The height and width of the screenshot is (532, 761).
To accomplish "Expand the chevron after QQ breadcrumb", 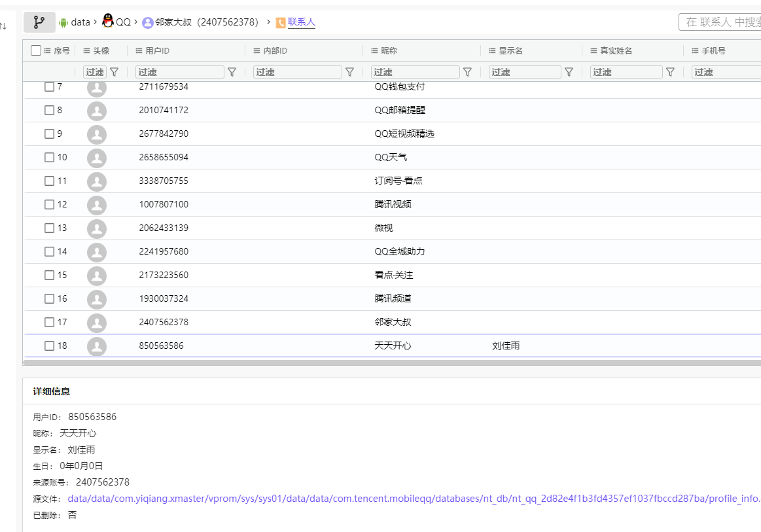I will [x=136, y=22].
